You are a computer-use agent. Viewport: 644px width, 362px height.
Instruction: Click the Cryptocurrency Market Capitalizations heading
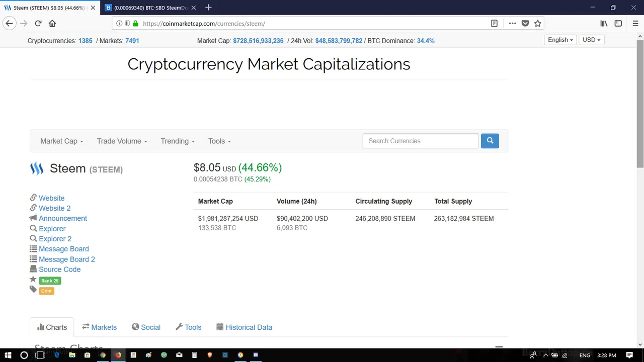tap(269, 64)
